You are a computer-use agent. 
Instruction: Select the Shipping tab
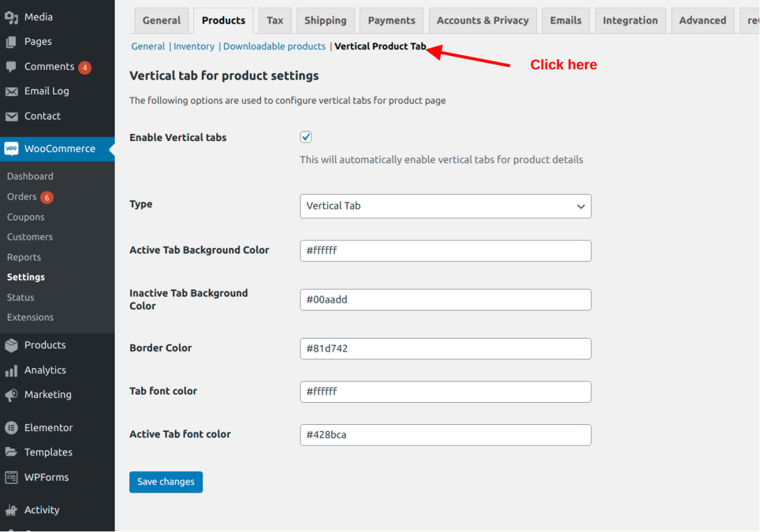click(x=325, y=20)
